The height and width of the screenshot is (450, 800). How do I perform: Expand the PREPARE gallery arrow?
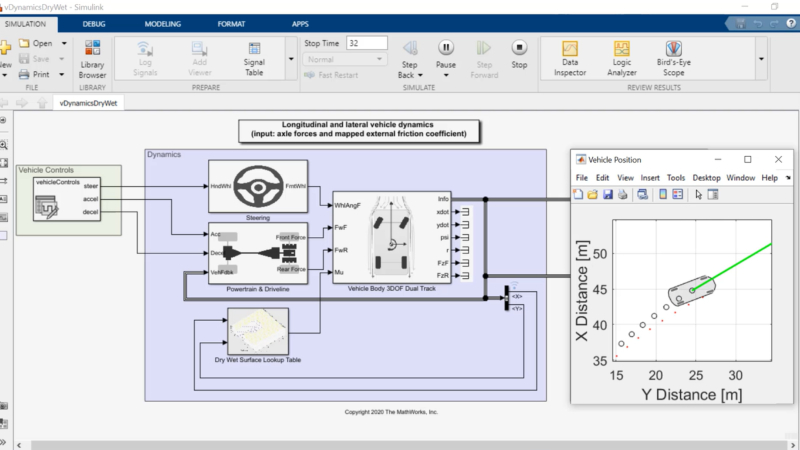pyautogui.click(x=291, y=59)
